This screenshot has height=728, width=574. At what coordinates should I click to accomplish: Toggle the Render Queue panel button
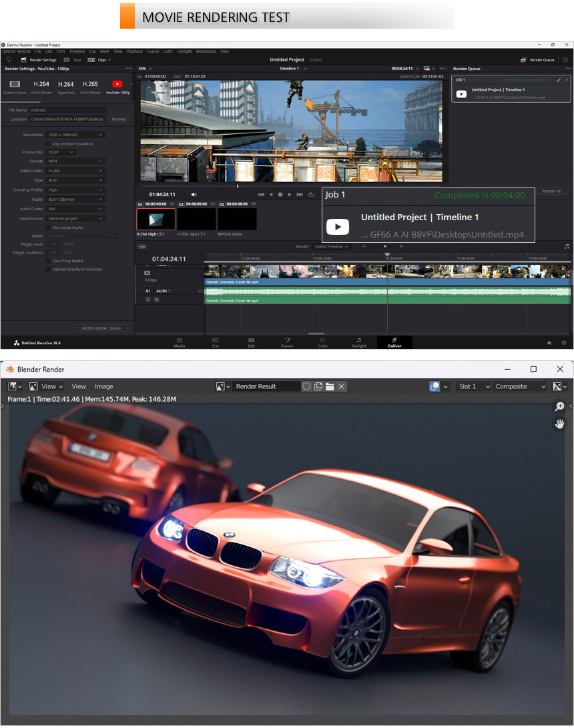coord(538,60)
